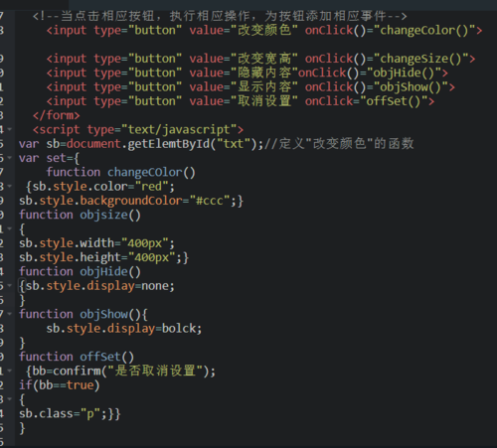The height and width of the screenshot is (448, 497).
Task: Collapse the script type="text/javascript" block fold arrow
Action: (9, 129)
